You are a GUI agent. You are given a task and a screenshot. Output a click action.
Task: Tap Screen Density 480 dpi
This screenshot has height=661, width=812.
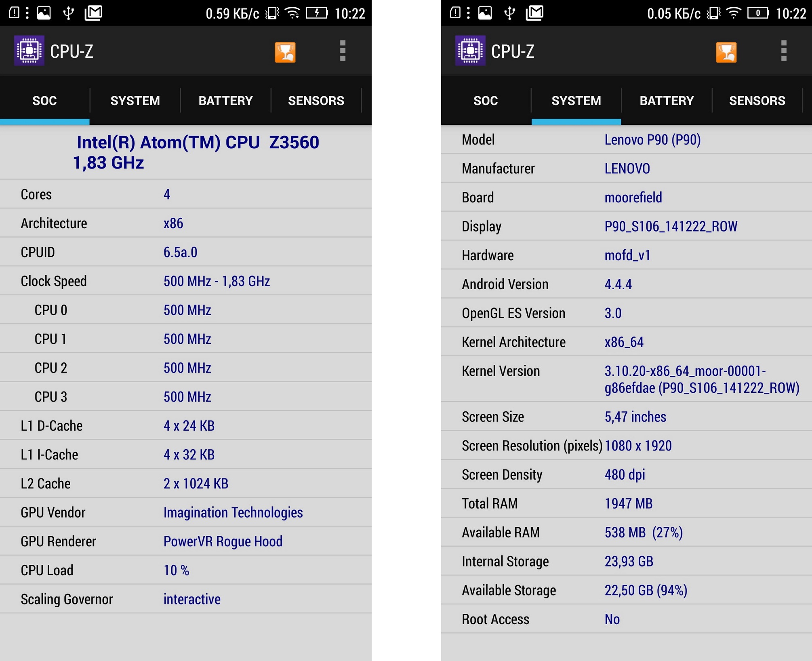(625, 475)
